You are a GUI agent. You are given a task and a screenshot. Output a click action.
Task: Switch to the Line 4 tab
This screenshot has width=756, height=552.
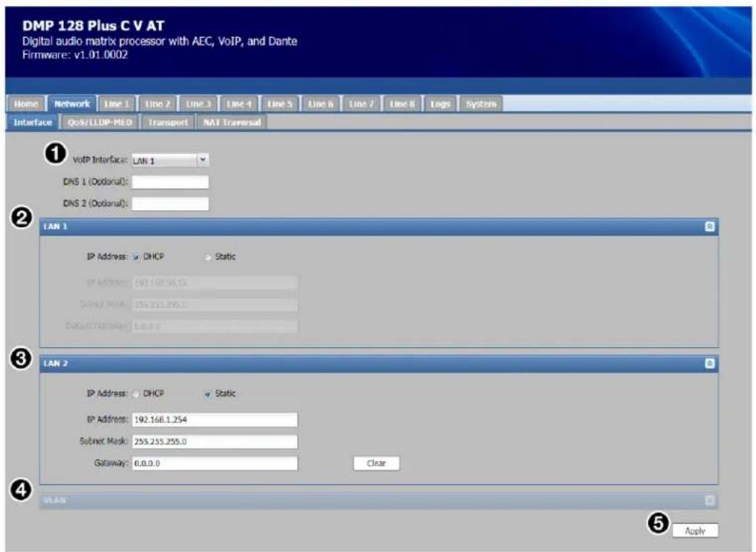[x=239, y=104]
